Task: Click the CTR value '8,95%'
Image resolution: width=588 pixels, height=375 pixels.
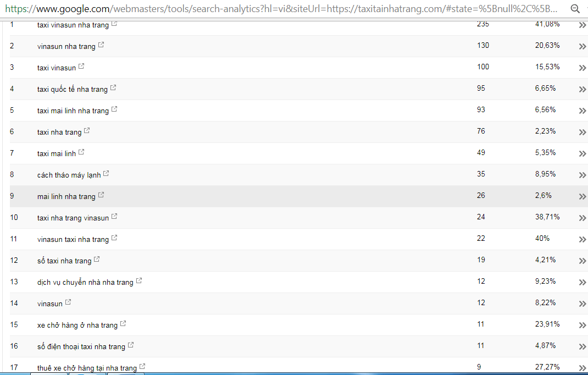Action: click(545, 174)
